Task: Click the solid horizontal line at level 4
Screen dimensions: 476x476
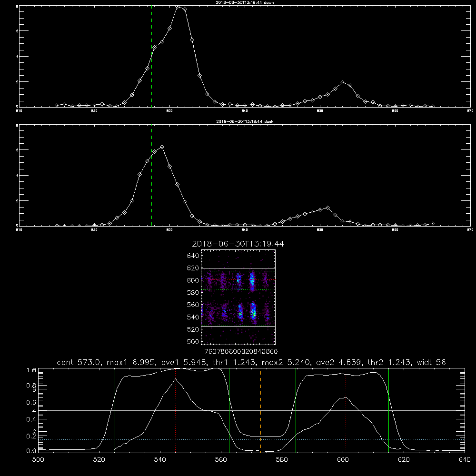Action: 251,410
